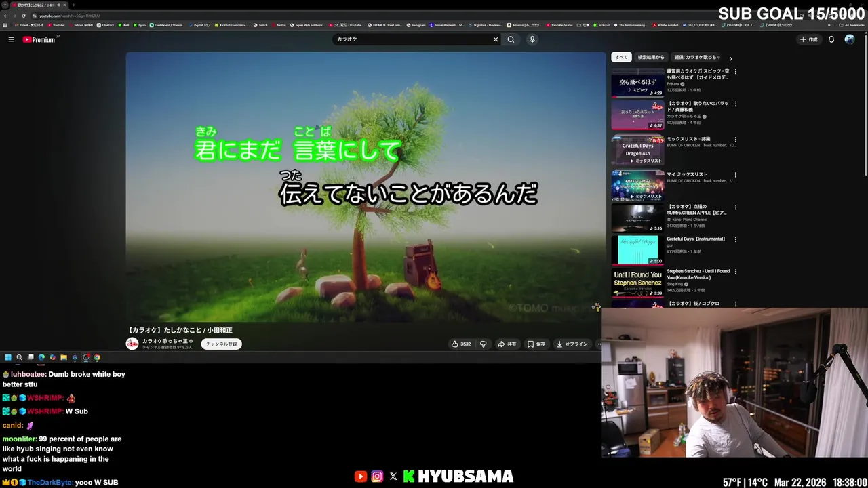Click the video player to pause
Screen dimensions: 868x488
pos(366,187)
